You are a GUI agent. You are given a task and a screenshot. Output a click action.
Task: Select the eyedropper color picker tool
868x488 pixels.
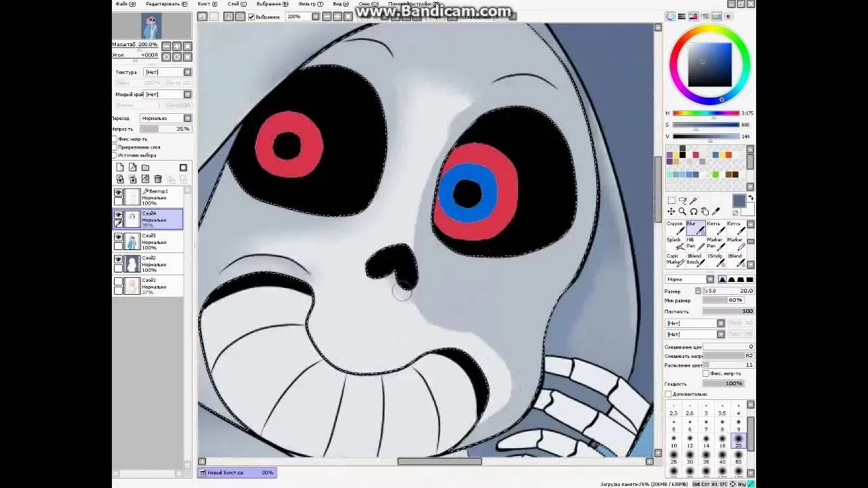[715, 211]
